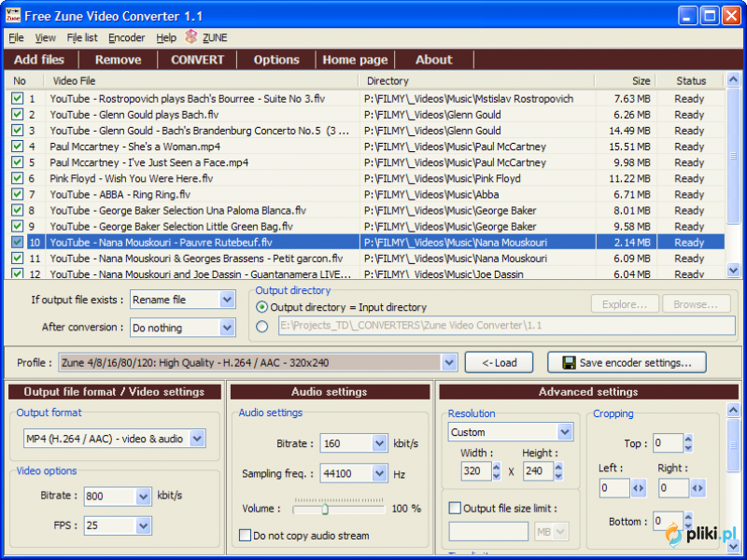Viewport: 747px width, 560px height.
Task: Sort list by Status column header
Action: tap(690, 80)
